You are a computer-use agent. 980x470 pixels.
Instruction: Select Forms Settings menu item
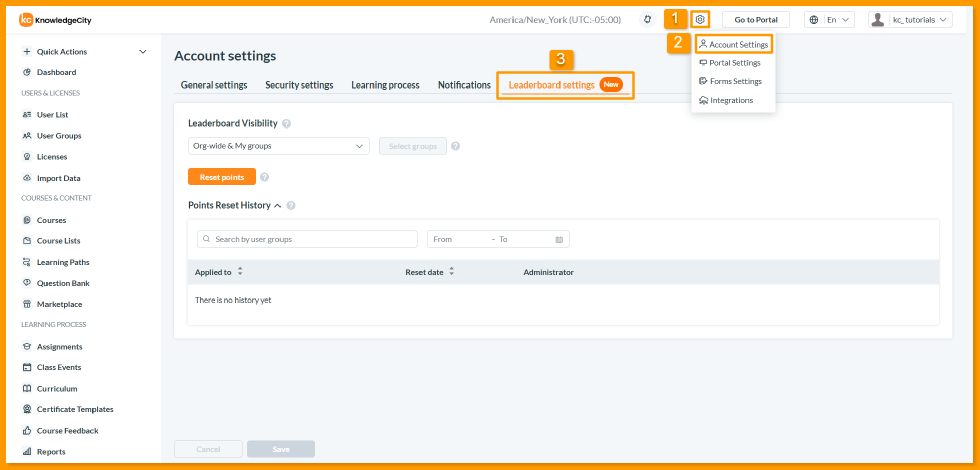(x=730, y=81)
